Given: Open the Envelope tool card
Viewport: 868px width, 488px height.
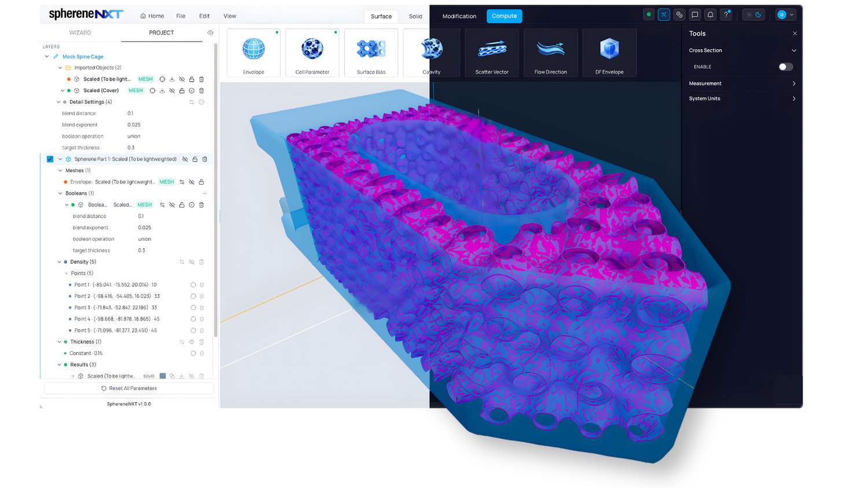Looking at the screenshot, I should (253, 53).
